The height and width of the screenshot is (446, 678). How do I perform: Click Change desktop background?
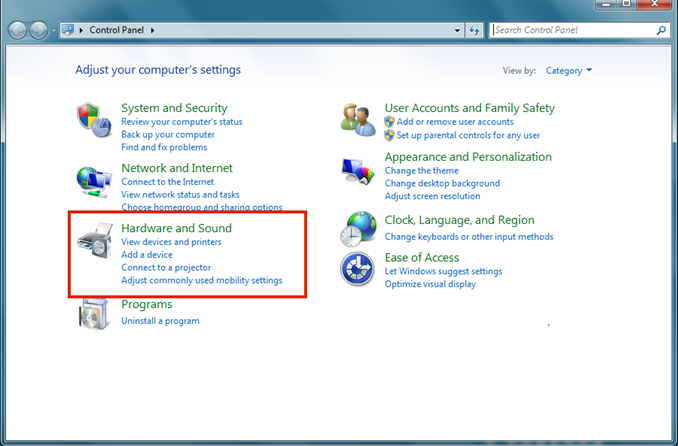(442, 183)
